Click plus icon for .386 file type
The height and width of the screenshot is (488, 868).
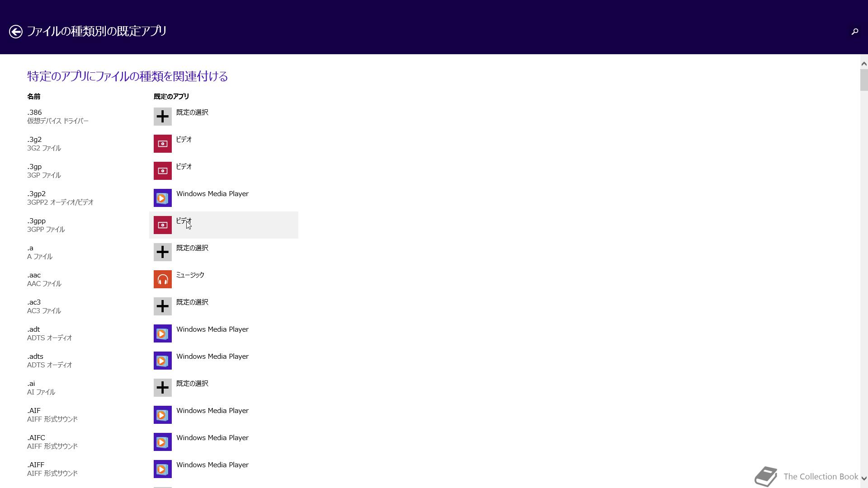[x=163, y=117]
